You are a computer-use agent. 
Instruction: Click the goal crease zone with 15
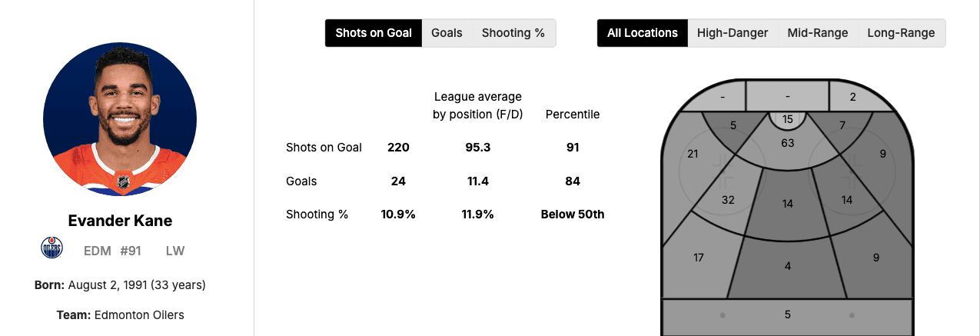pyautogui.click(x=788, y=119)
